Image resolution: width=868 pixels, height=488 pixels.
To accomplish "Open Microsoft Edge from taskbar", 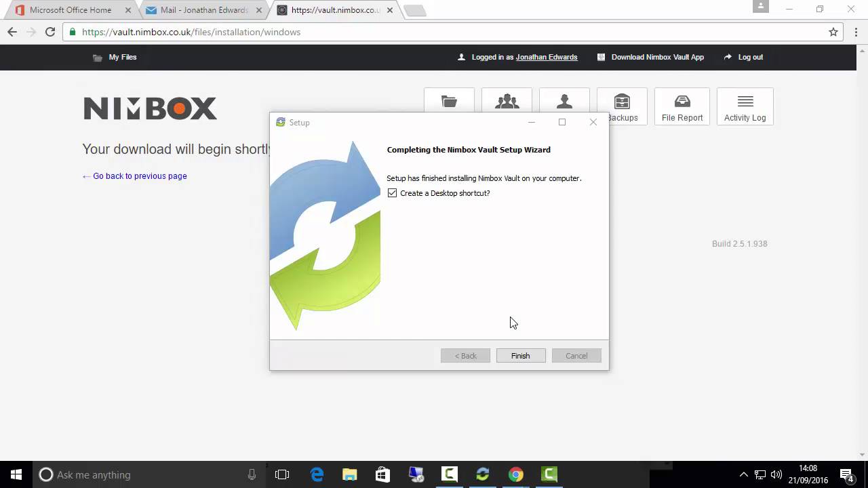I will pyautogui.click(x=317, y=474).
